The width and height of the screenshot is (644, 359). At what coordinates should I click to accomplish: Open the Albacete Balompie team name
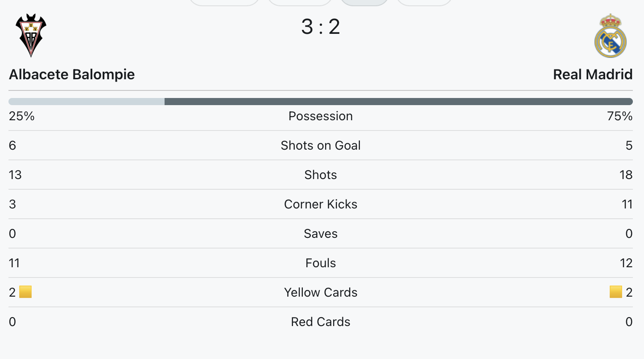[72, 74]
